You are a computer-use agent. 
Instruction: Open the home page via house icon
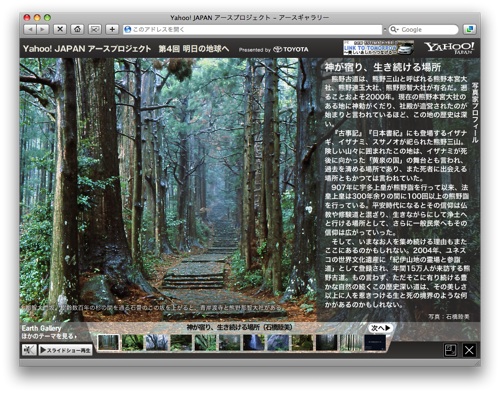pyautogui.click(x=77, y=29)
